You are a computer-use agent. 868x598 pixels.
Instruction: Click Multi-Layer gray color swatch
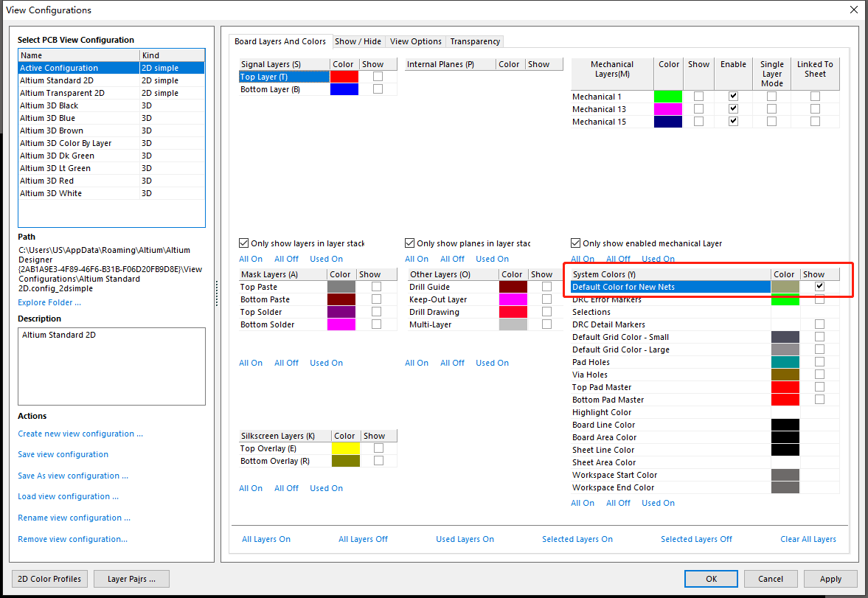[x=513, y=324]
